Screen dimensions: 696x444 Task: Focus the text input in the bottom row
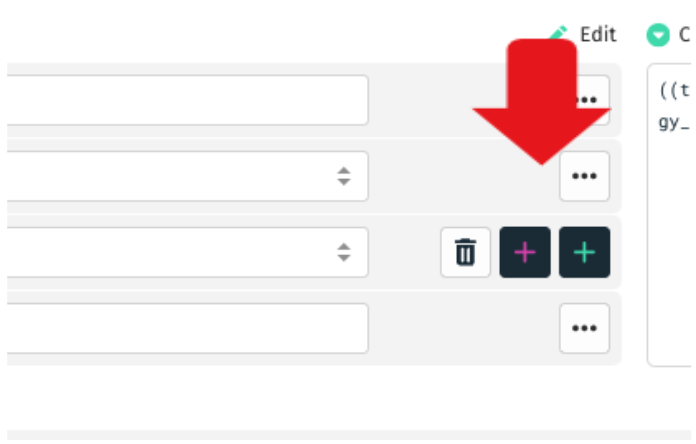pyautogui.click(x=188, y=328)
